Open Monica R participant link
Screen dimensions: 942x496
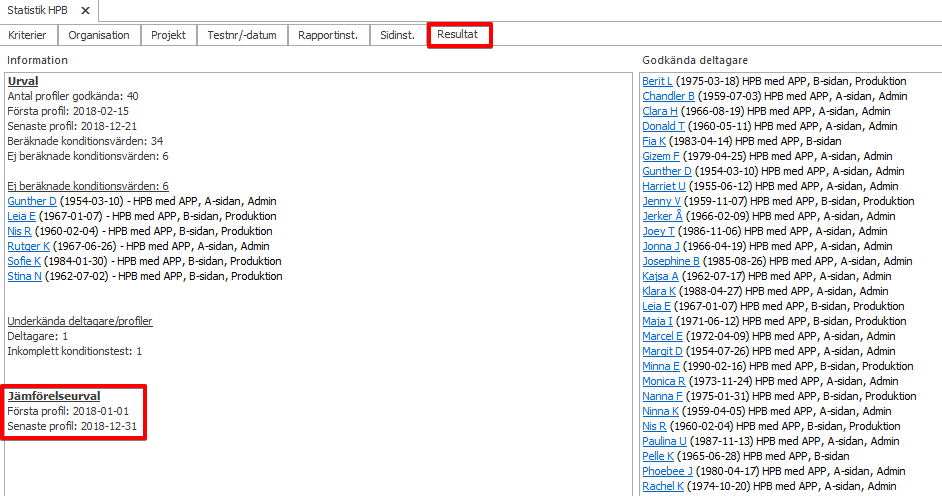tap(664, 381)
